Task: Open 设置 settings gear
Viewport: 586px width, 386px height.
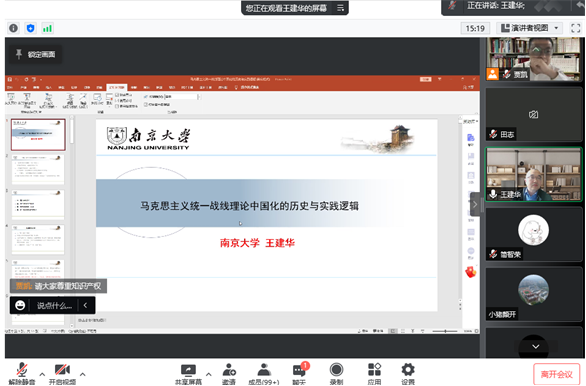Action: (408, 373)
